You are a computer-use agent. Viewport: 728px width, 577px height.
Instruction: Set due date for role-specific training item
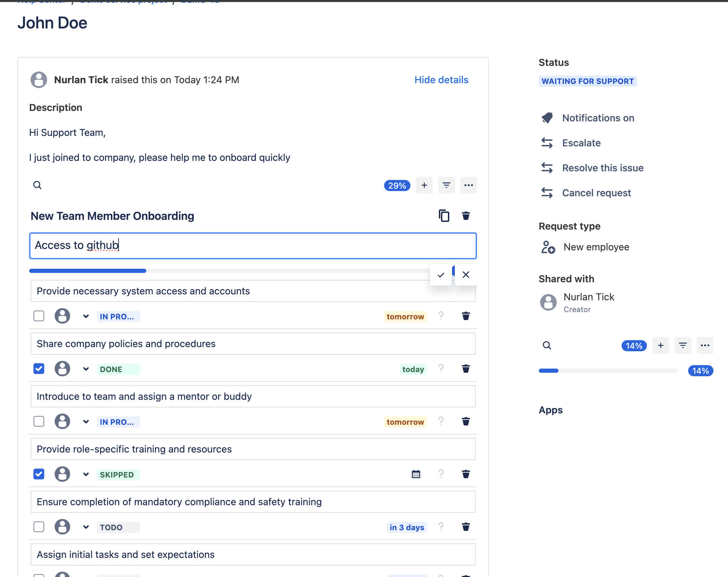416,474
